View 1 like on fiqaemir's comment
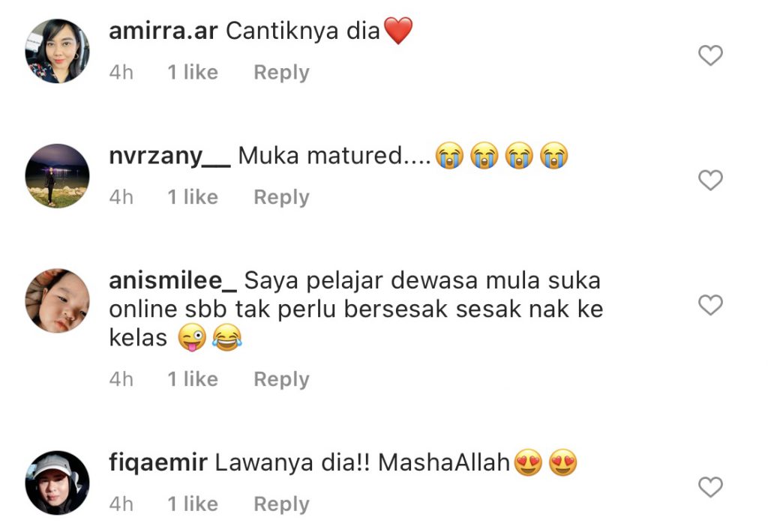This screenshot has height=532, width=768. [193, 504]
